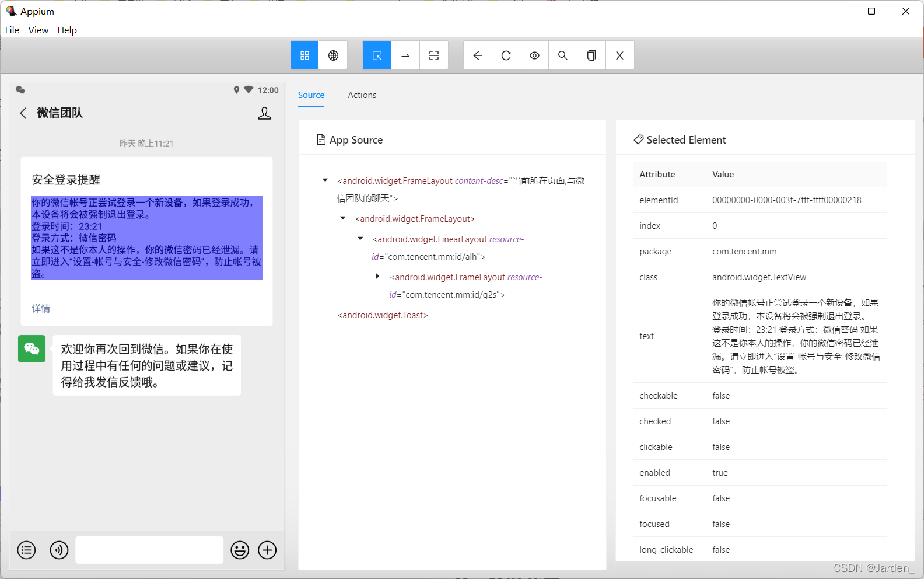
Task: Switch to the Actions tab
Action: (362, 95)
